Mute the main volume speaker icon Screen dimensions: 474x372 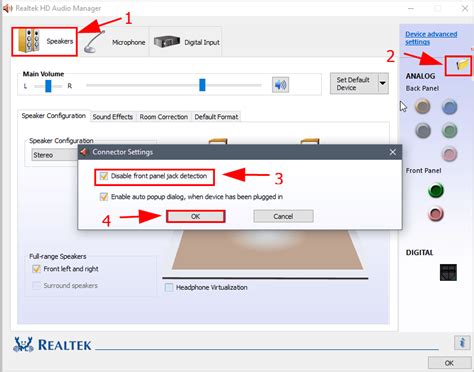(x=280, y=85)
